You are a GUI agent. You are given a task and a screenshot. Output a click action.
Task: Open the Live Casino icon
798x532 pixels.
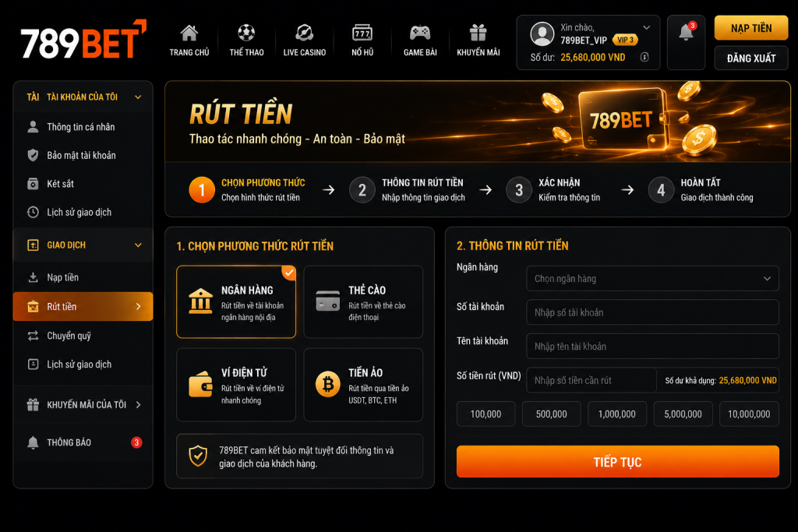[305, 33]
